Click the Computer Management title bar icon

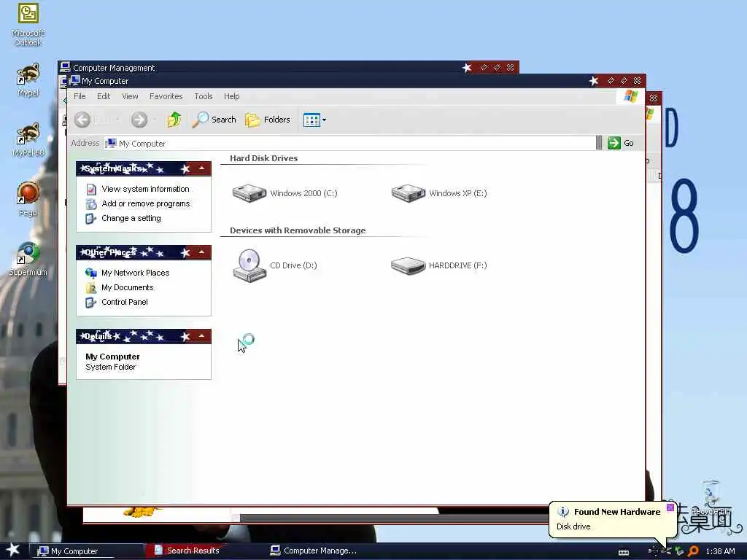point(65,66)
